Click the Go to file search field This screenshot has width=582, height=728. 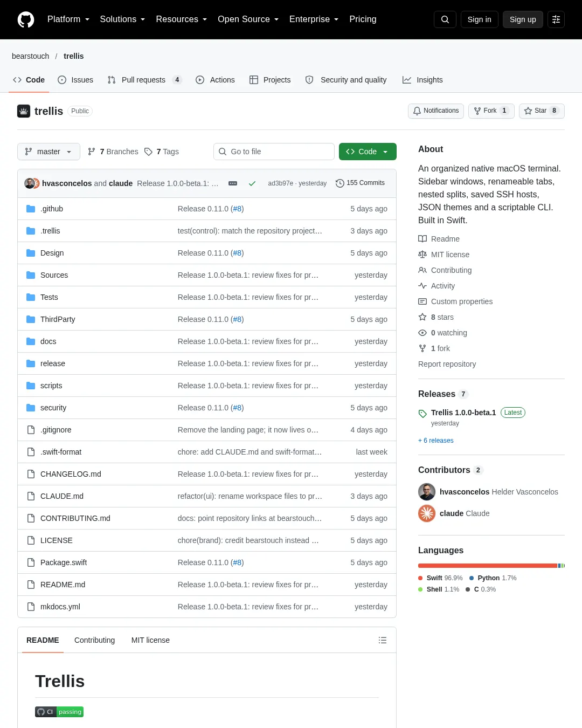click(x=274, y=152)
